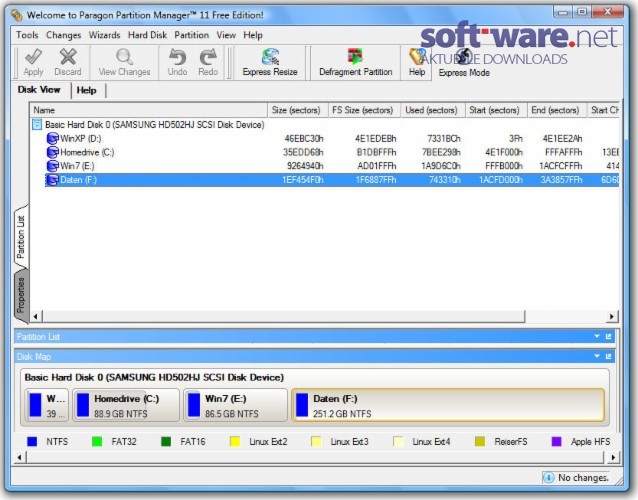Click the info icon next to No changes

548,478
